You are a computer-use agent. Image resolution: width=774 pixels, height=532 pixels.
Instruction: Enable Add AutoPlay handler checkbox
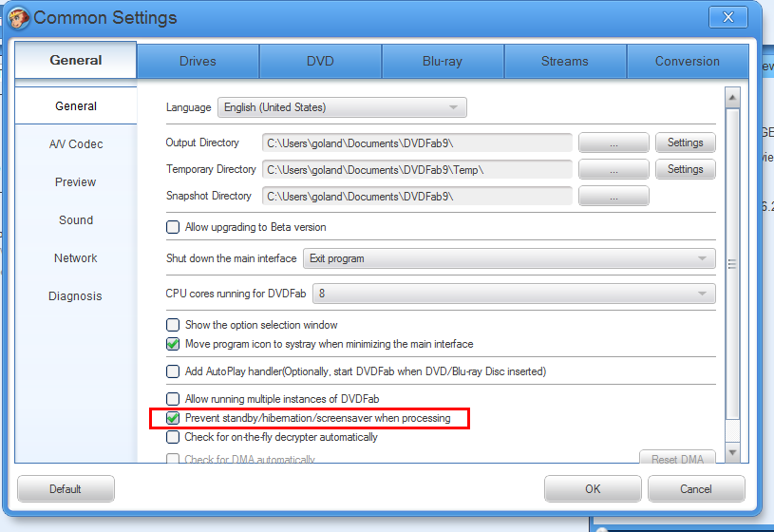pyautogui.click(x=173, y=371)
